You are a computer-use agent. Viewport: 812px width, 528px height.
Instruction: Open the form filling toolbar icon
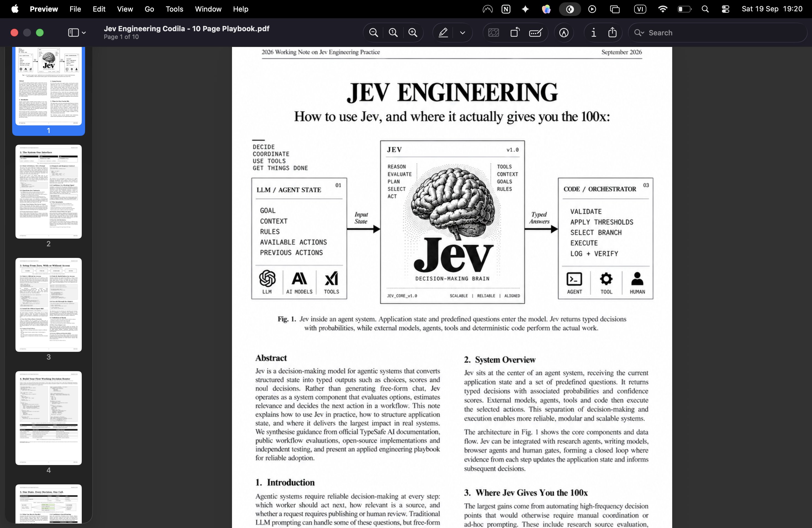click(536, 33)
